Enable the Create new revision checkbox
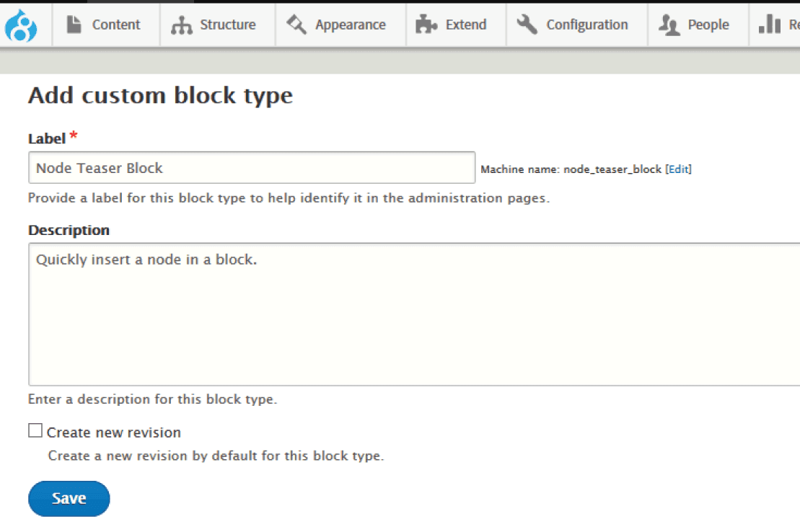This screenshot has width=800, height=532. pyautogui.click(x=35, y=431)
